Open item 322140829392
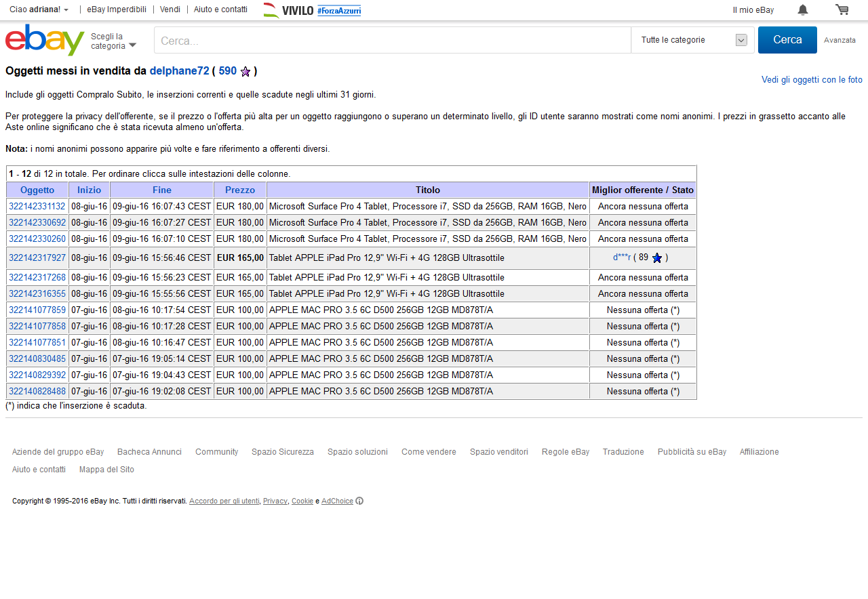The width and height of the screenshot is (868, 599). point(37,375)
